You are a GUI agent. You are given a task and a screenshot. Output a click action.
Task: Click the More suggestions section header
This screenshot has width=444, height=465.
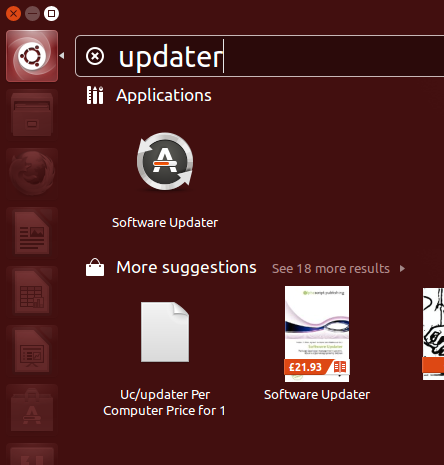coord(186,268)
